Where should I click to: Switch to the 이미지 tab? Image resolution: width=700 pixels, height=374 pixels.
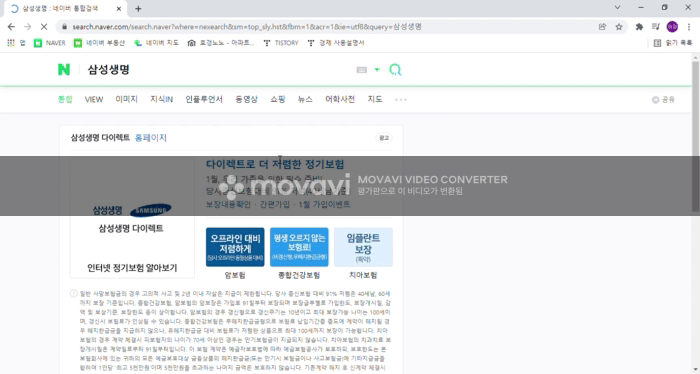pos(126,99)
